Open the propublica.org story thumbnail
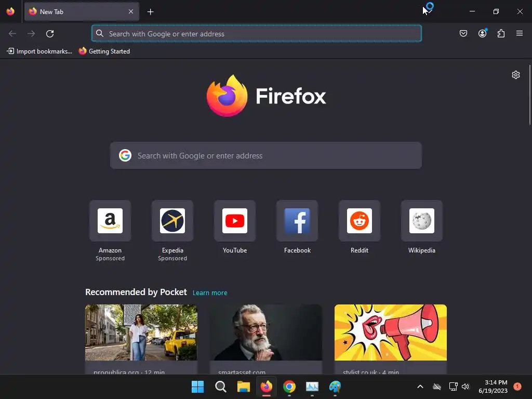The image size is (532, 399). pos(141,332)
